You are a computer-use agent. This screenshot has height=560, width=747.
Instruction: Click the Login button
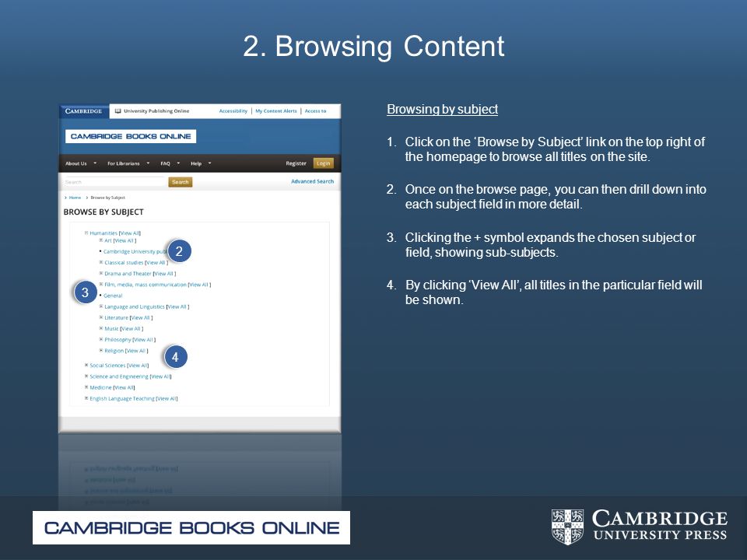[324, 163]
